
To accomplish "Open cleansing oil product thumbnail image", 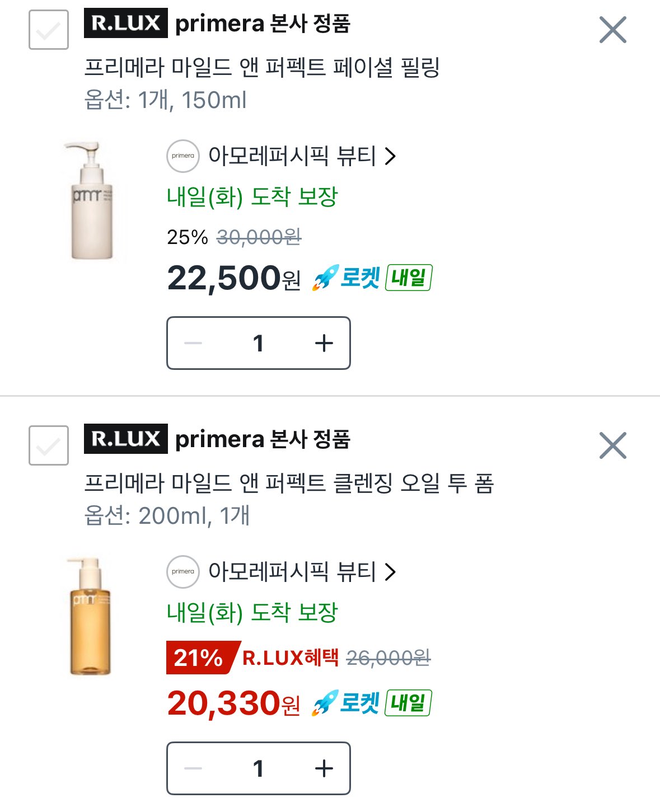I will 91,617.
